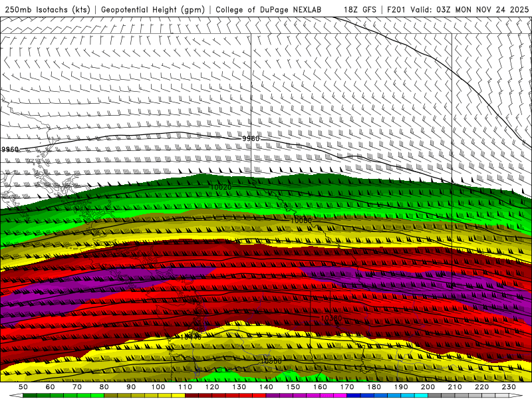The image size is (532, 399).
Task: Click the 150 label on the color scale
Action: click(293, 387)
